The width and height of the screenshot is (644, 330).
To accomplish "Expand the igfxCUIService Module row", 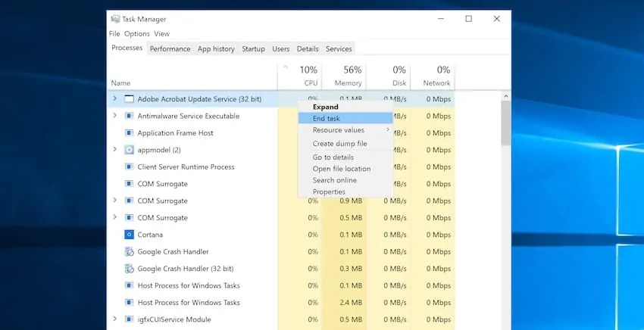I will pyautogui.click(x=115, y=319).
